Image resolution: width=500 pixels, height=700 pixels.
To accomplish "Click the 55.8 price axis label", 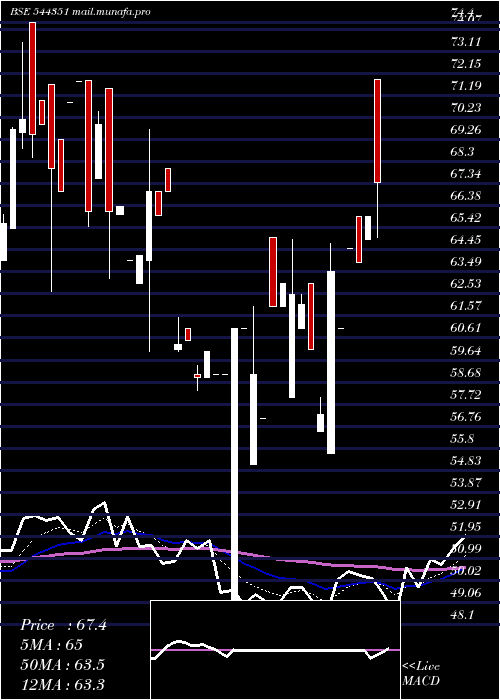I will [x=462, y=439].
